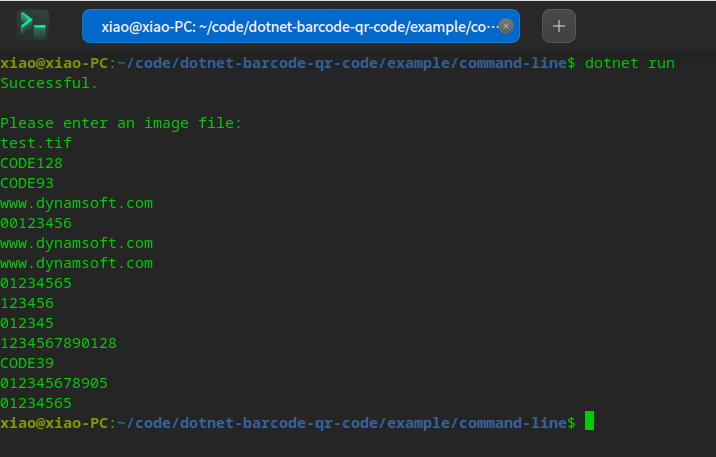
Task: Click the "dotnet run" command text
Action: pos(630,63)
